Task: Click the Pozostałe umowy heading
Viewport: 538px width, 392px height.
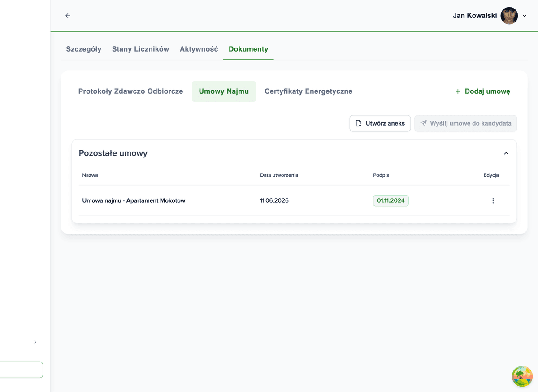Action: (x=113, y=153)
